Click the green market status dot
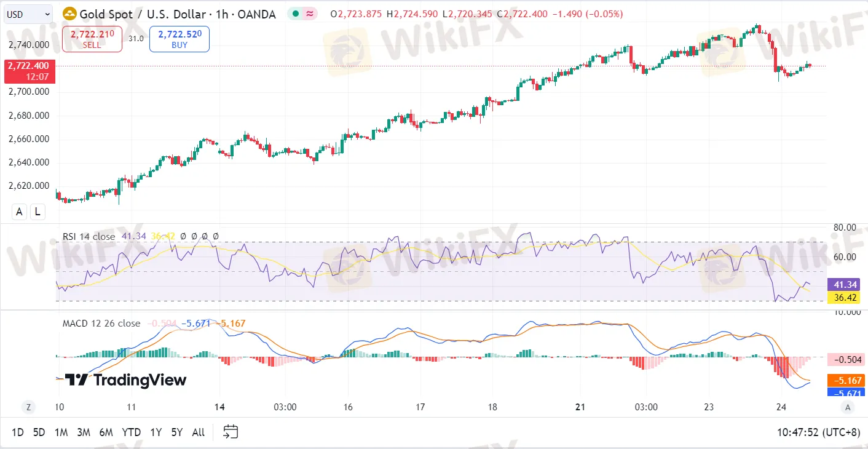 click(x=296, y=14)
